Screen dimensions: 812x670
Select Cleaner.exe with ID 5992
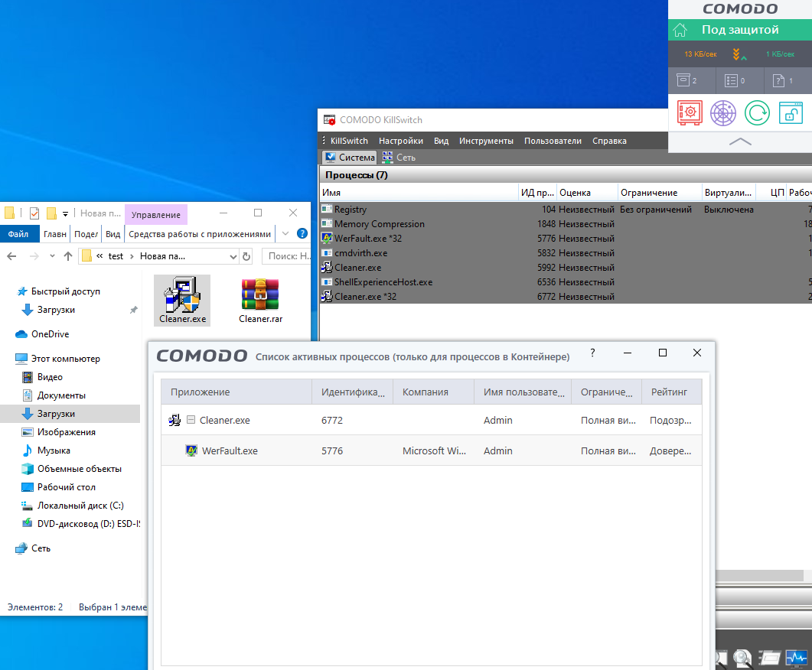(566, 268)
